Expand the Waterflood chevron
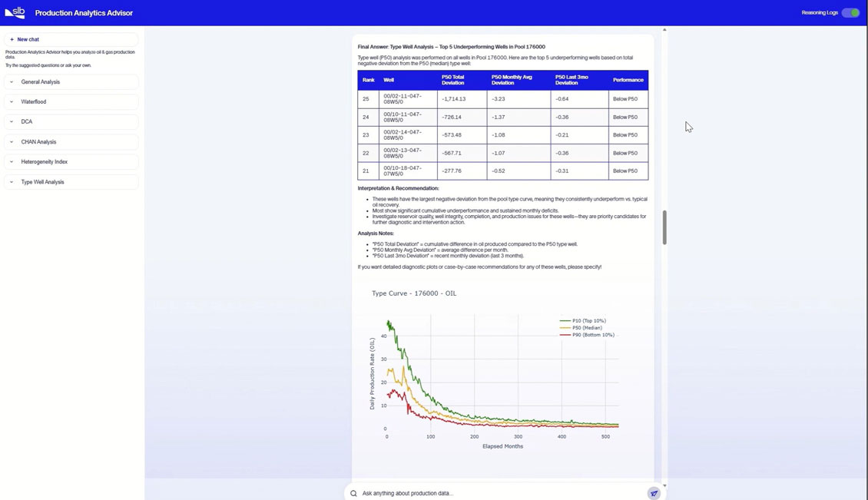 click(x=12, y=102)
